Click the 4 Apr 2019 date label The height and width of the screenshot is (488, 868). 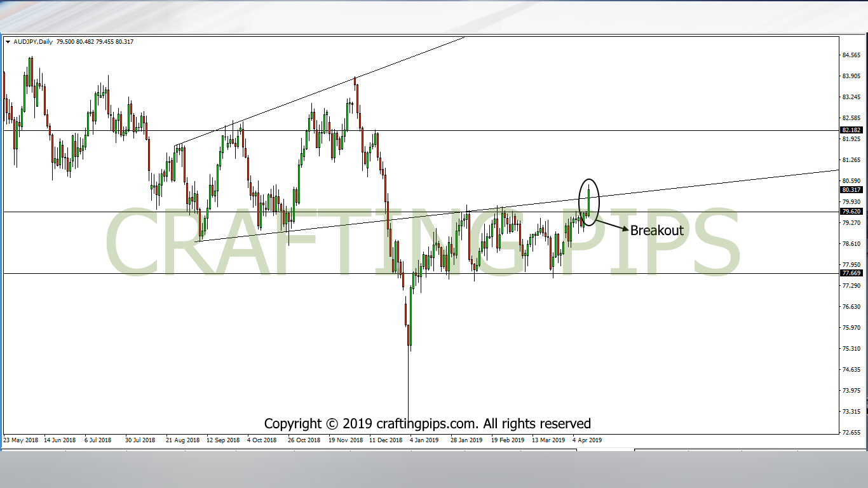(x=587, y=440)
